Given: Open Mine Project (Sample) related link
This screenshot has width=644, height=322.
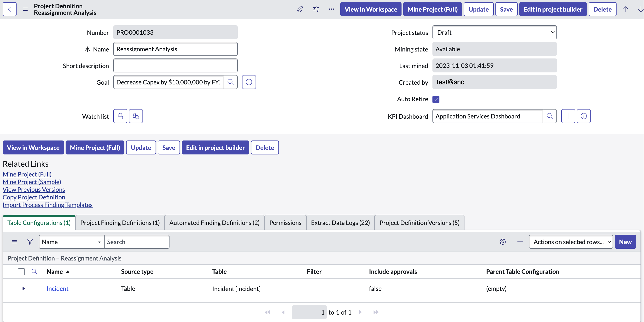Looking at the screenshot, I should click(32, 182).
